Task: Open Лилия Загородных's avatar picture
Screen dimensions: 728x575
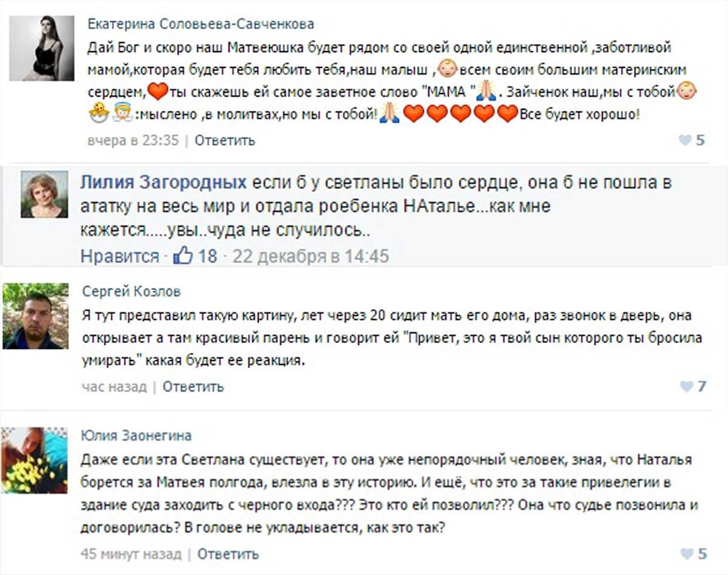Action: click(x=44, y=194)
